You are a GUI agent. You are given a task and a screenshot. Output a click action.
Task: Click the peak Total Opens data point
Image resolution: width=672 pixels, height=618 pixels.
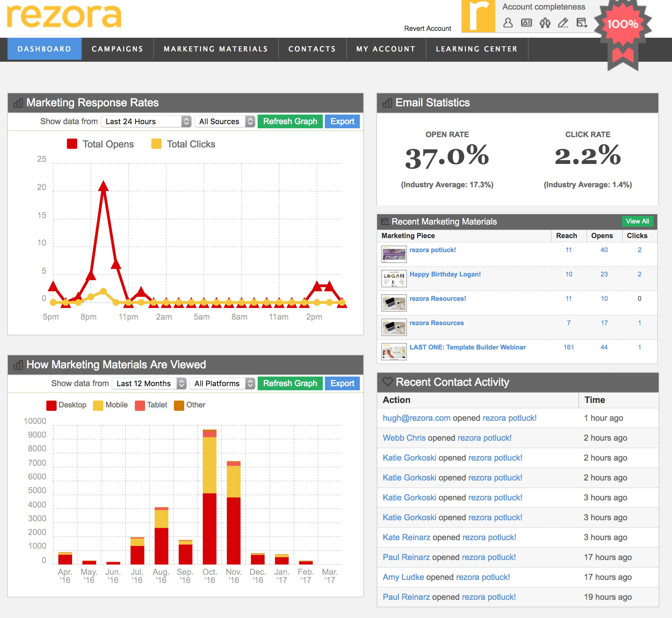click(x=103, y=186)
